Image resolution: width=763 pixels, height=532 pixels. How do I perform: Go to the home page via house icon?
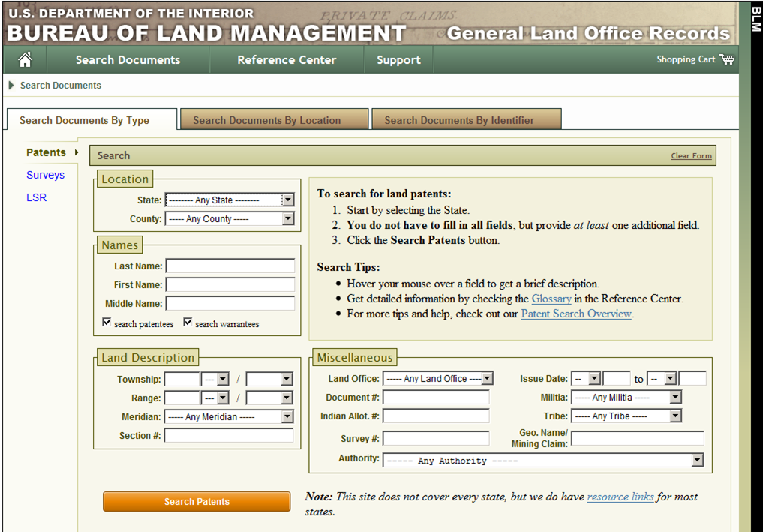point(25,59)
